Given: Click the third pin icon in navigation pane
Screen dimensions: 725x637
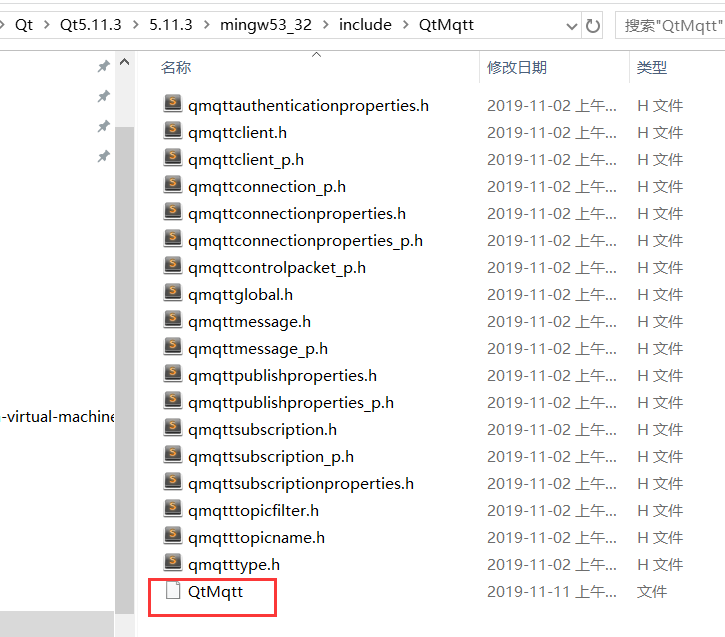Looking at the screenshot, I should (104, 127).
